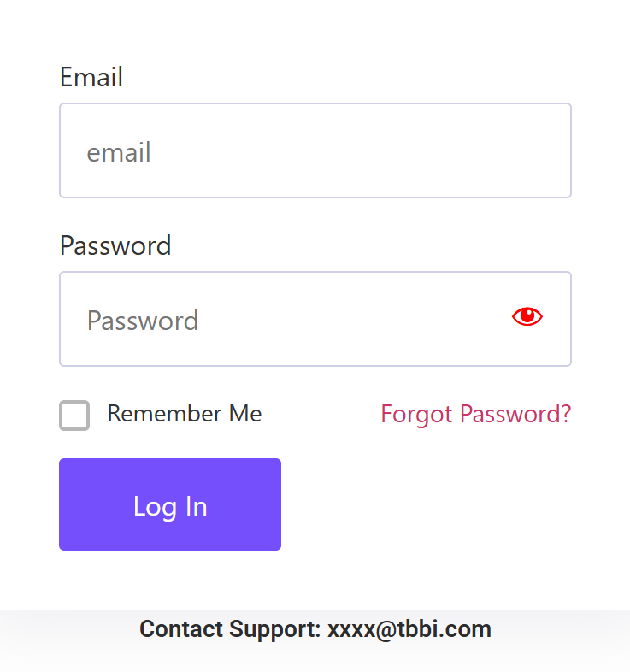Place cursor in the email placeholder box
The image size is (630, 672).
(315, 150)
